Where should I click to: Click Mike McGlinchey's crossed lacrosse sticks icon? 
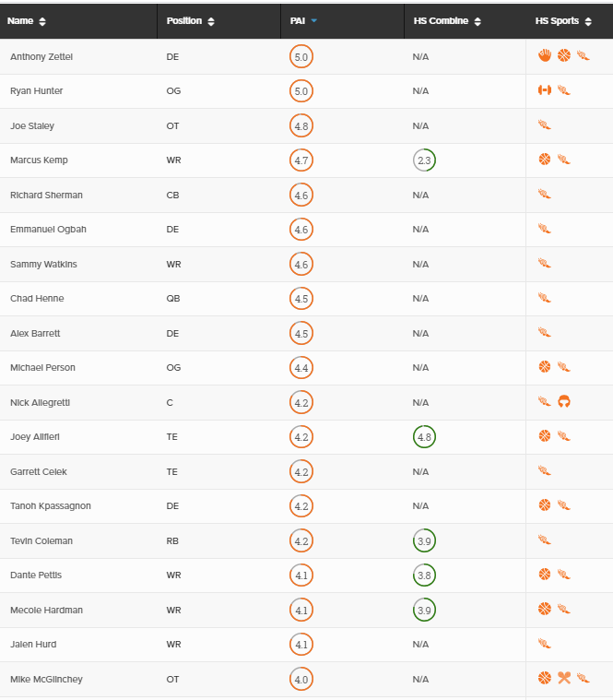(x=564, y=678)
